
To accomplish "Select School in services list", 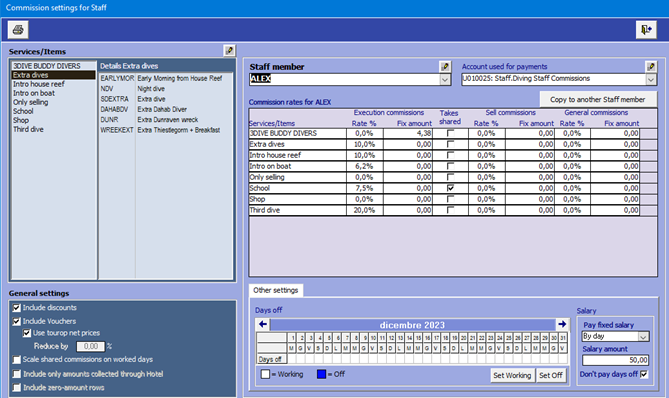I will click(53, 111).
